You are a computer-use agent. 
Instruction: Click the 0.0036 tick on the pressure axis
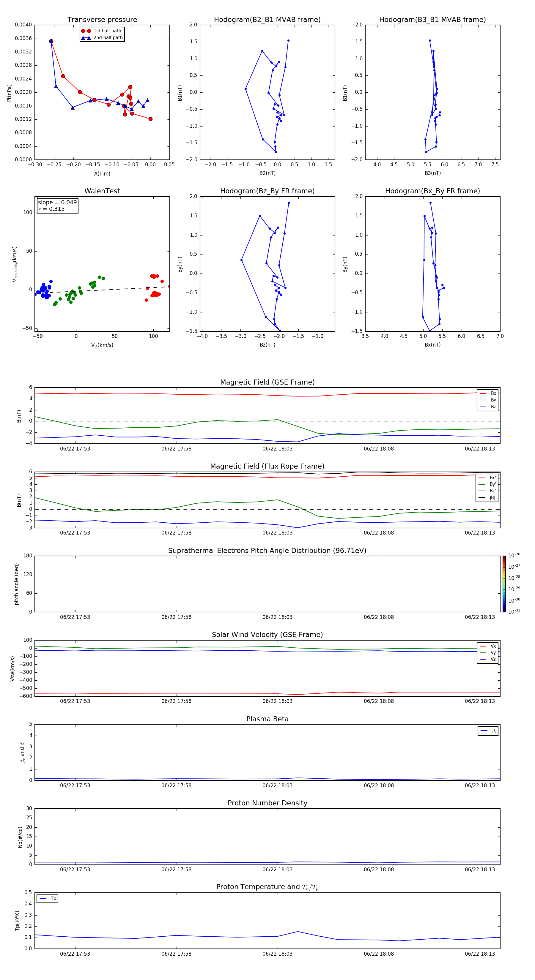click(x=23, y=38)
